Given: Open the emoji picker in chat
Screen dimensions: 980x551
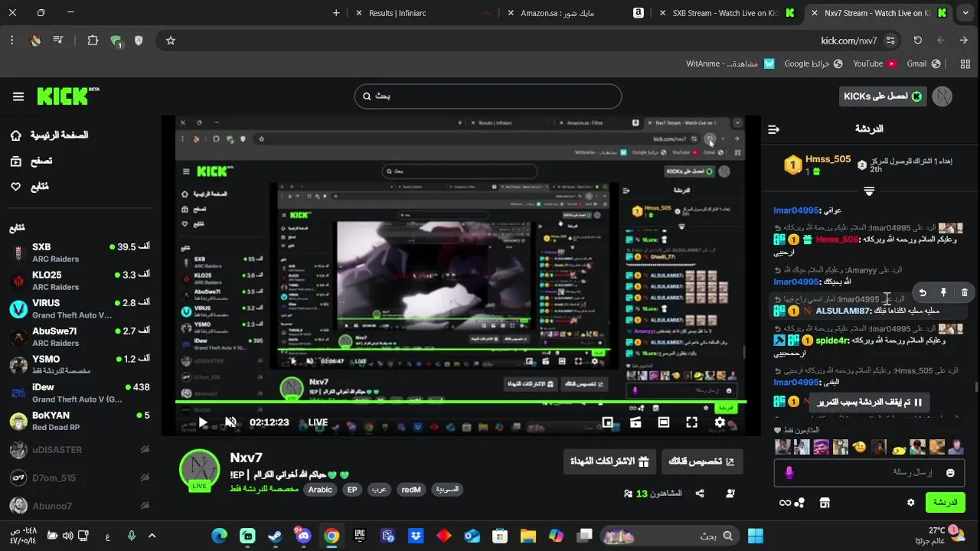Looking at the screenshot, I should [950, 473].
